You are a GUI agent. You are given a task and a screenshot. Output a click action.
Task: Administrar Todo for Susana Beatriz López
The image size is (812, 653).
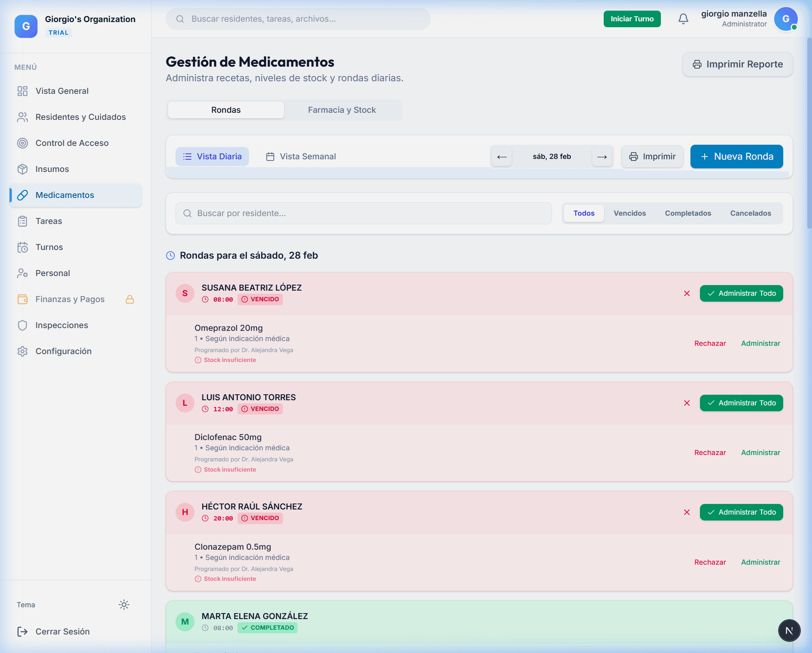741,293
